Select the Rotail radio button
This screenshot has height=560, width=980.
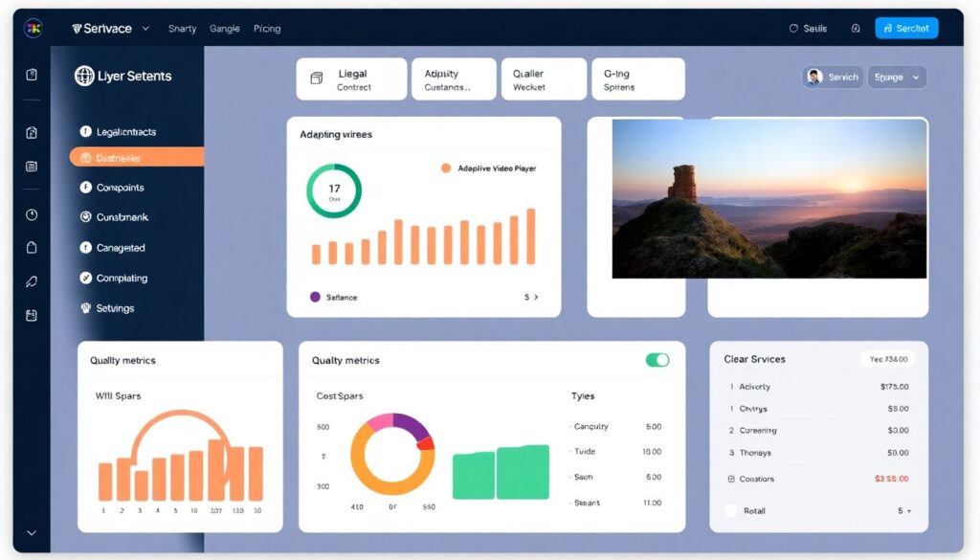click(x=731, y=511)
